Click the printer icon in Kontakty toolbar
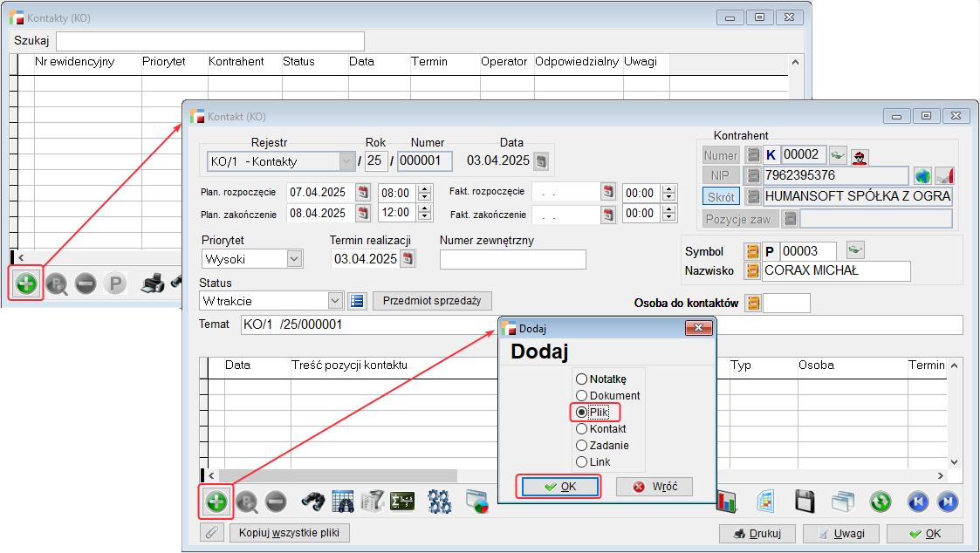980x553 pixels. click(152, 283)
